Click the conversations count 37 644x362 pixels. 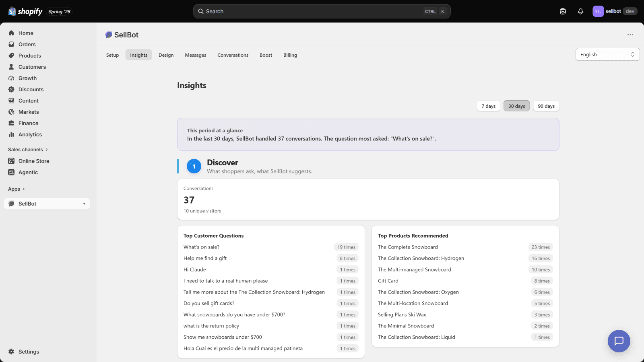pyautogui.click(x=189, y=200)
